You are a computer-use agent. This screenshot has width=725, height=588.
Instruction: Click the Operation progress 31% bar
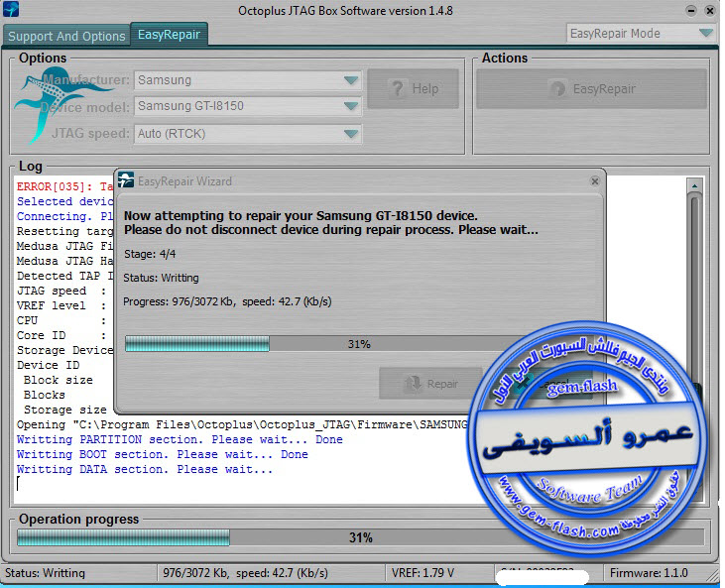tap(360, 537)
